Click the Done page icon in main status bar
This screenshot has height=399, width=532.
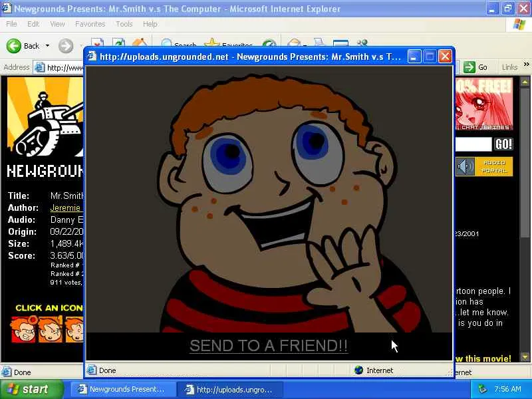7,372
